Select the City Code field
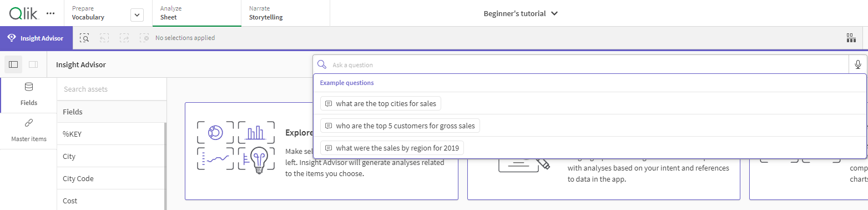 111,178
